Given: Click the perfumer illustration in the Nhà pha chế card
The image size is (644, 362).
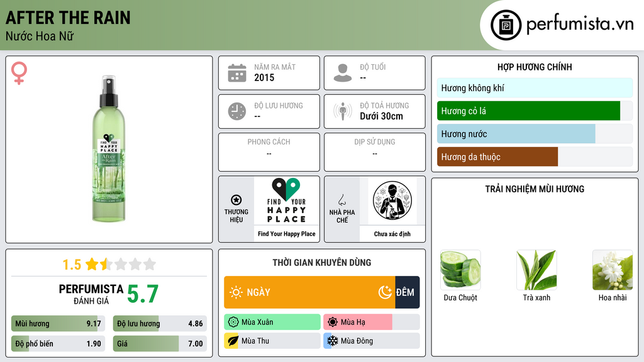Looking at the screenshot, I should point(392,200).
